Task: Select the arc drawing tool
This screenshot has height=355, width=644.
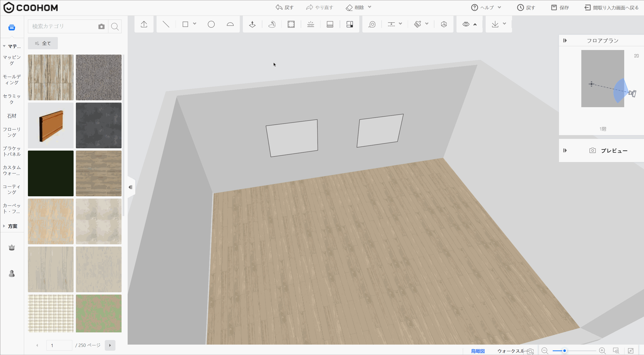Action: [x=230, y=24]
